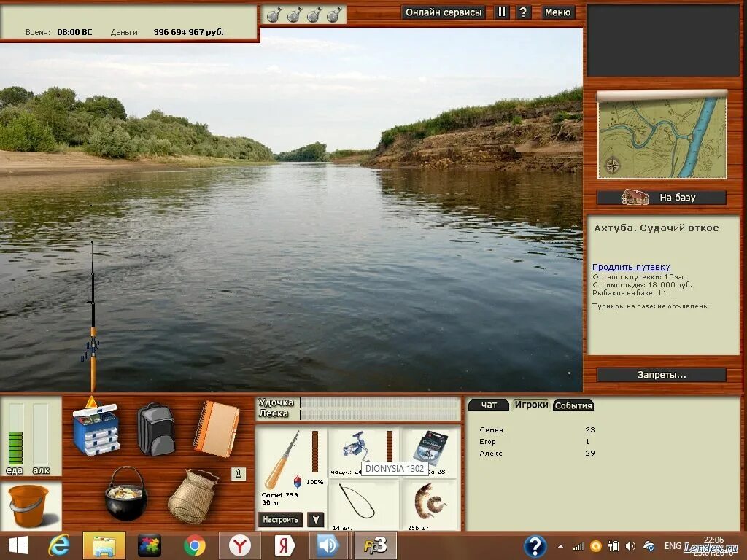The image size is (747, 560).
Task: Open the Akhtuba river map thumbnail
Action: (662, 135)
